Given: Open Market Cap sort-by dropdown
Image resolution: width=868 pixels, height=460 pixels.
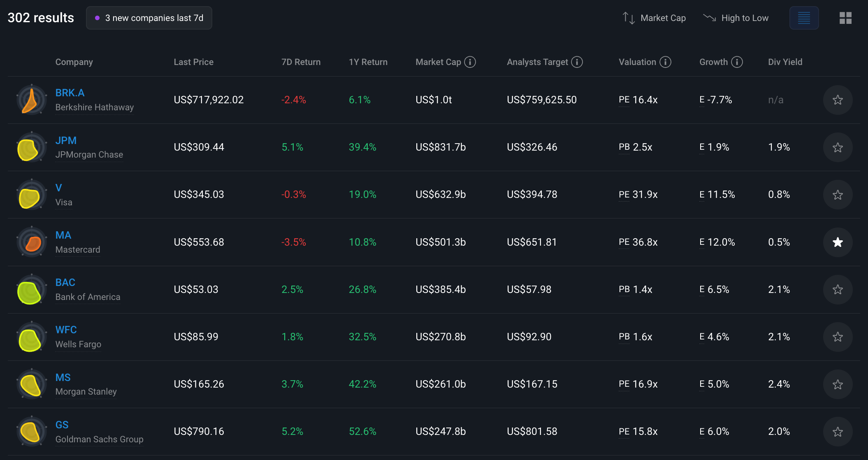Looking at the screenshot, I should click(654, 18).
